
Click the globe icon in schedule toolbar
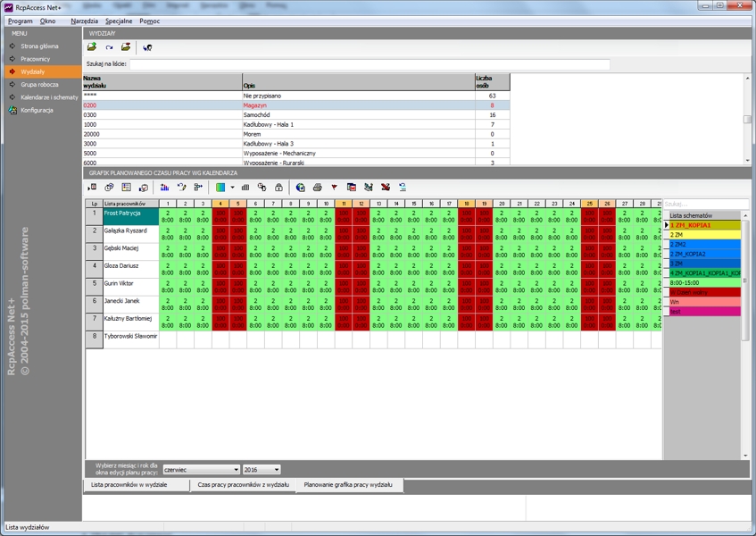300,188
